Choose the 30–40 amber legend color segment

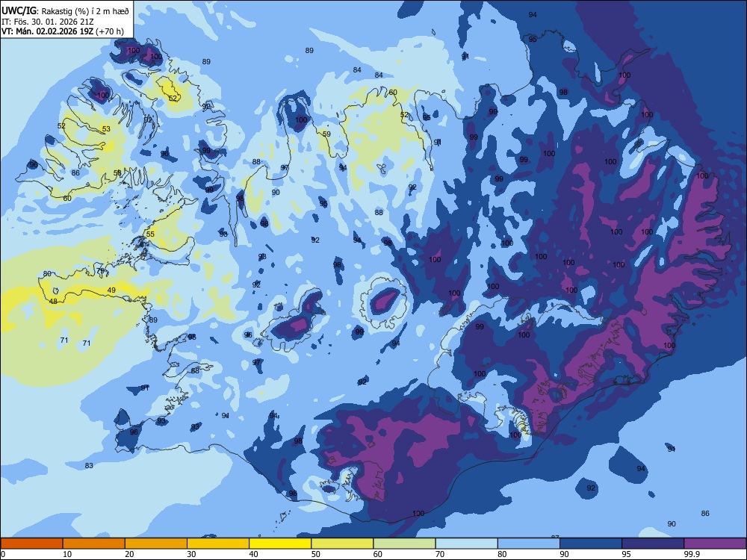218,544
